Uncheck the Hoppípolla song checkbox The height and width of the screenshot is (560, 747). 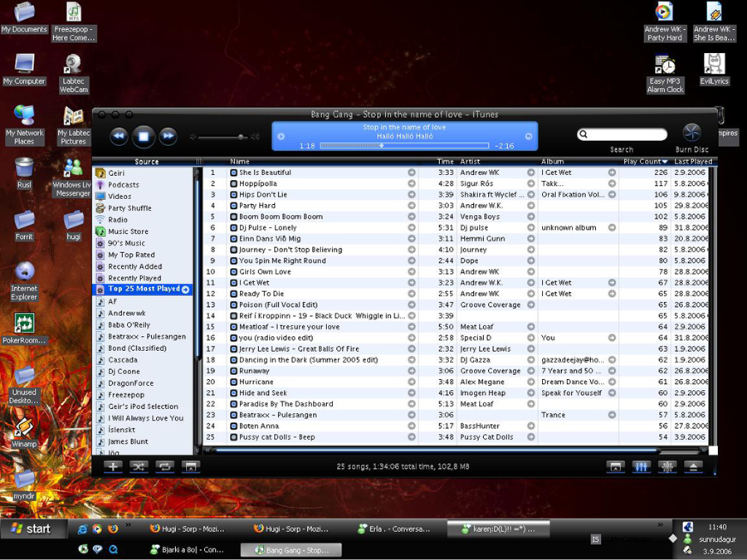tap(233, 183)
